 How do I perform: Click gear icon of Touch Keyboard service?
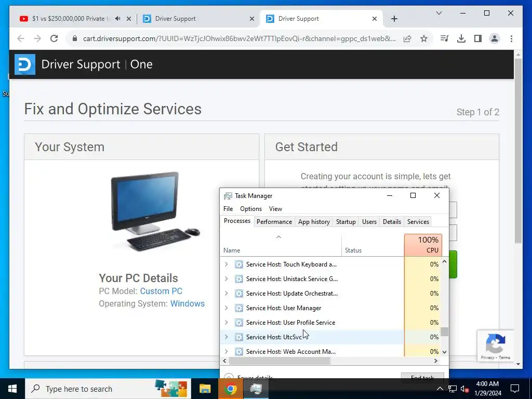tap(239, 264)
